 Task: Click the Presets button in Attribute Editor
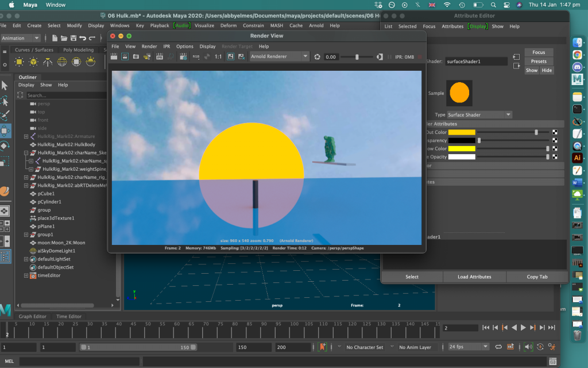click(539, 62)
